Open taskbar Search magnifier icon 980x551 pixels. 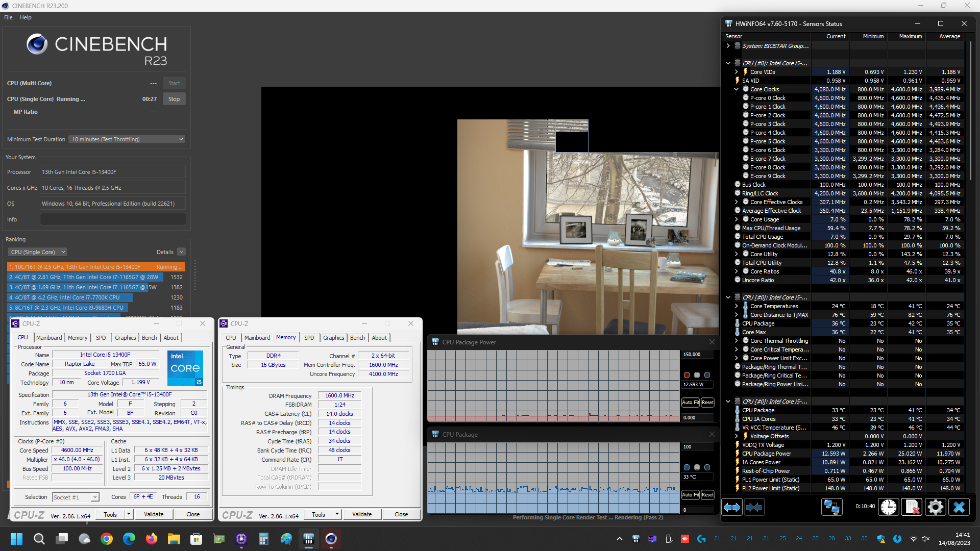(39, 539)
